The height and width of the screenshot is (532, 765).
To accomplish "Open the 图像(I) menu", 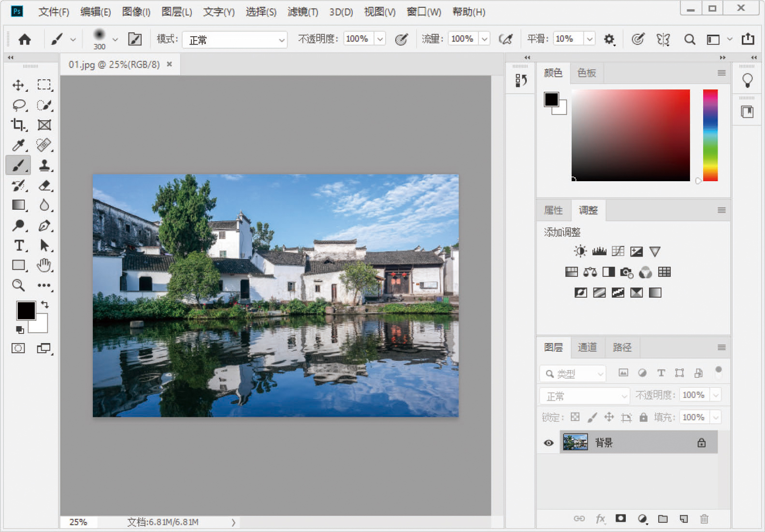I will 136,12.
